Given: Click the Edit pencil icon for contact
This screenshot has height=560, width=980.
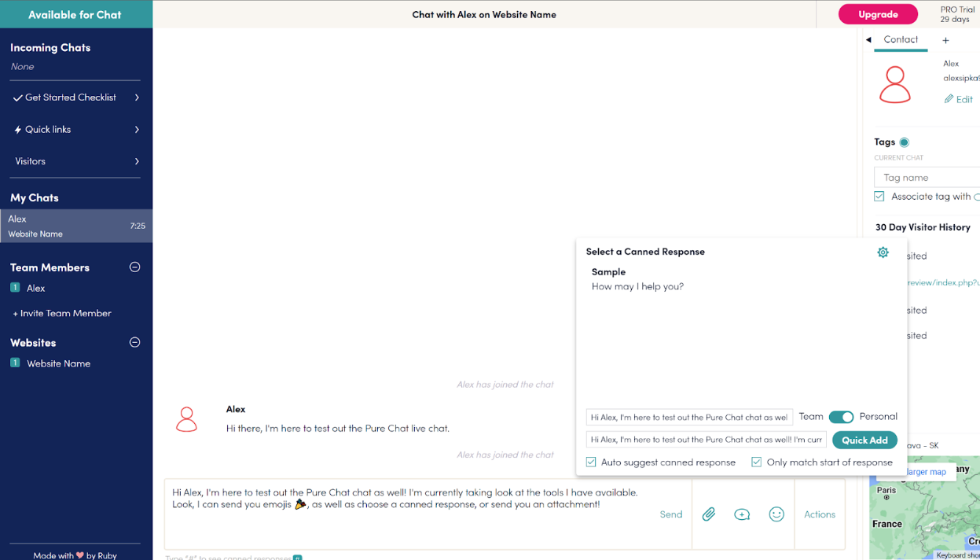Looking at the screenshot, I should pos(949,99).
